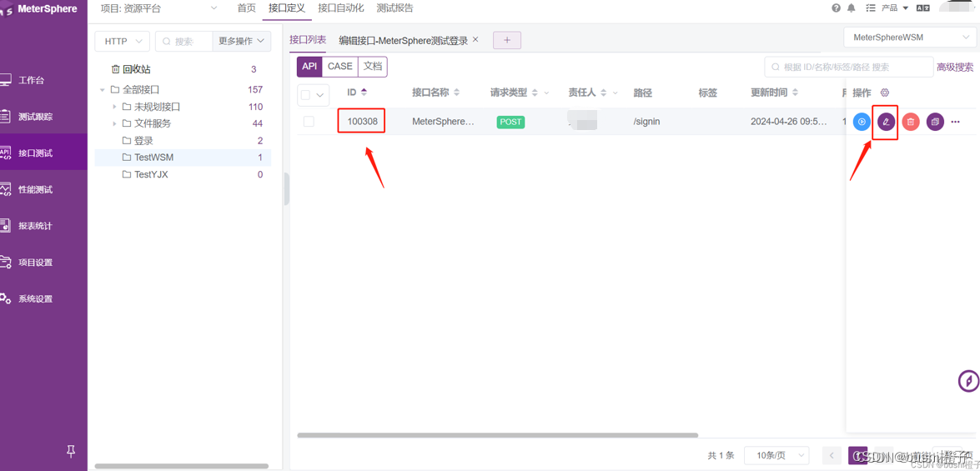This screenshot has height=471, width=980.
Task: Open the select-all checkbox dropdown arrow
Action: click(320, 96)
